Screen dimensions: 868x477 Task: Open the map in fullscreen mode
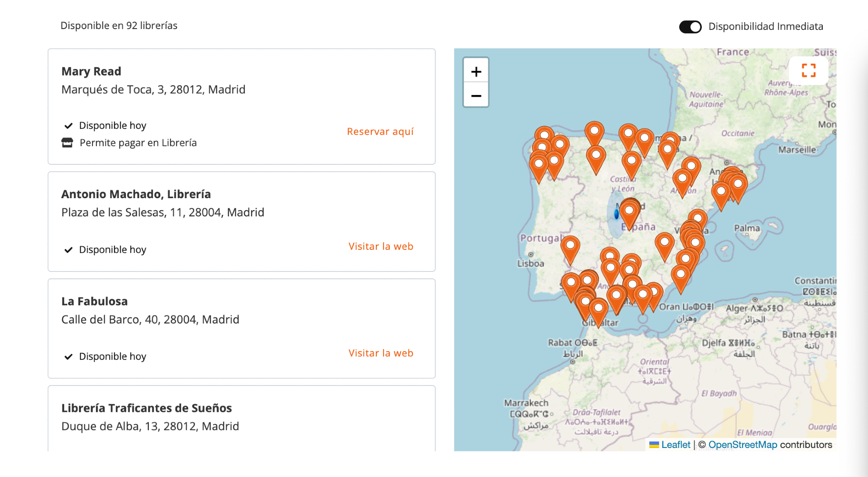click(x=808, y=70)
